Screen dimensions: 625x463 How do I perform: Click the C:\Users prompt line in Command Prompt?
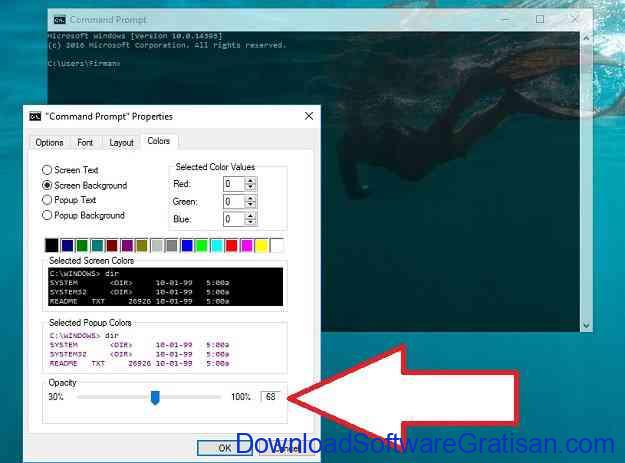pos(84,63)
